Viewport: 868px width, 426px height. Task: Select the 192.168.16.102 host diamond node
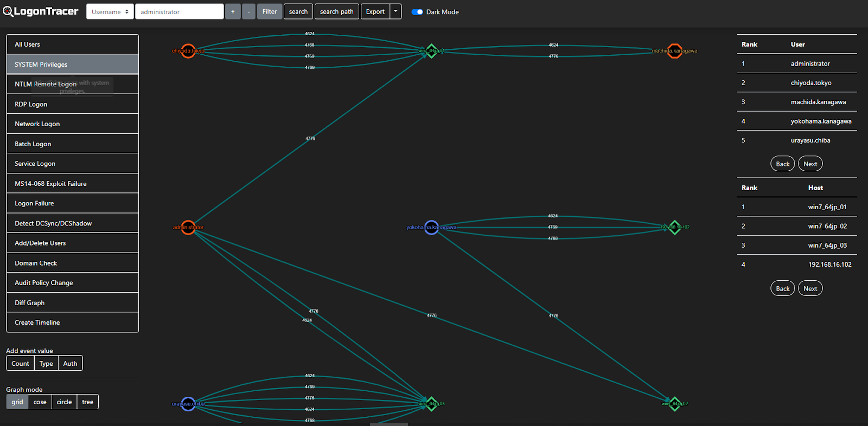click(674, 228)
